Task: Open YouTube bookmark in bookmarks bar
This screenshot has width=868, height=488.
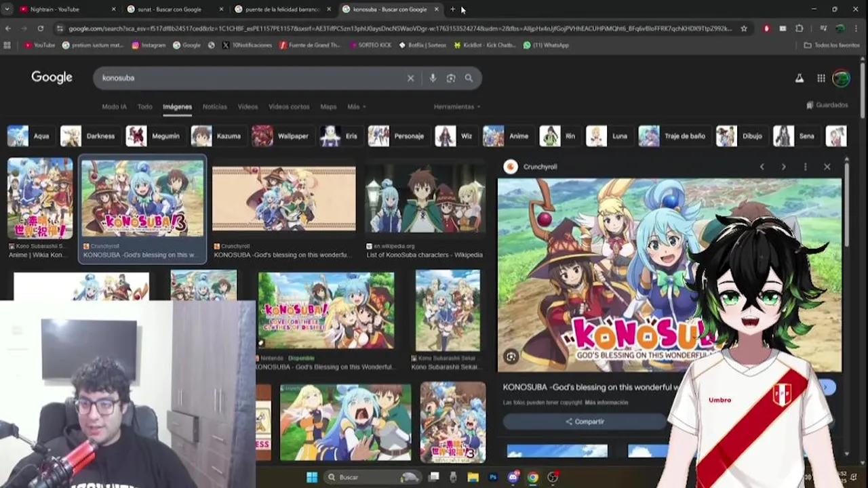Action: (x=39, y=45)
